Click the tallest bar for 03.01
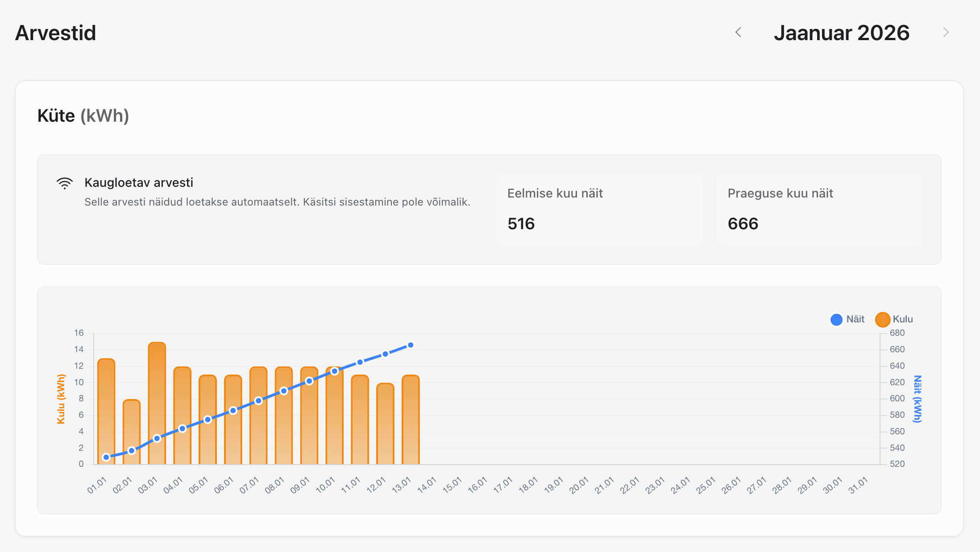 coord(157,392)
